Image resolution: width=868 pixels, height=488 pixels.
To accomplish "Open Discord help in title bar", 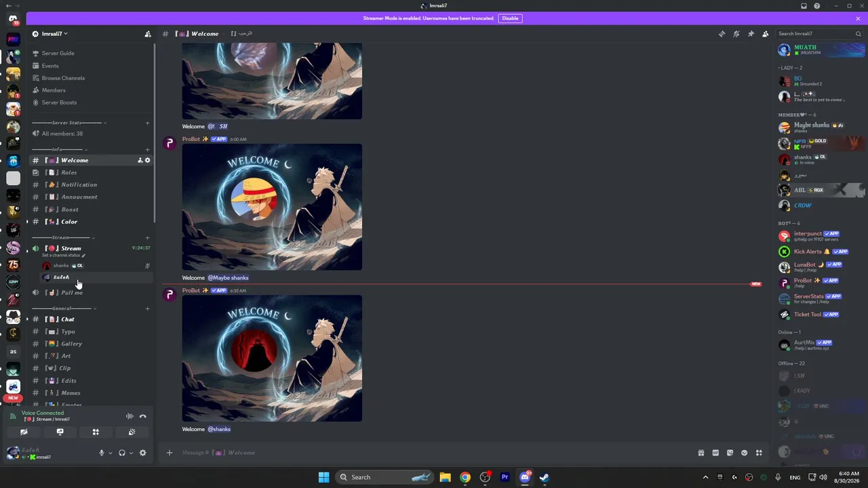I will 817,6.
